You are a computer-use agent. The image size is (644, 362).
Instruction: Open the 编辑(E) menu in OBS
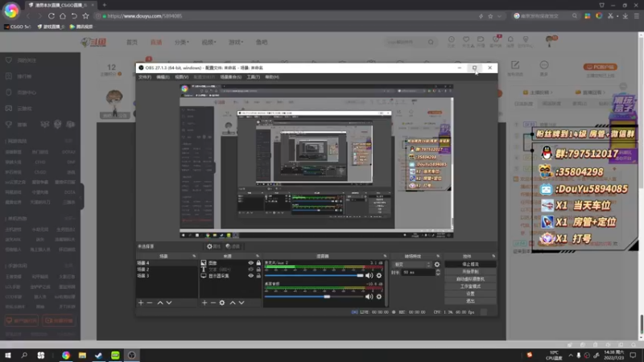pyautogui.click(x=163, y=77)
